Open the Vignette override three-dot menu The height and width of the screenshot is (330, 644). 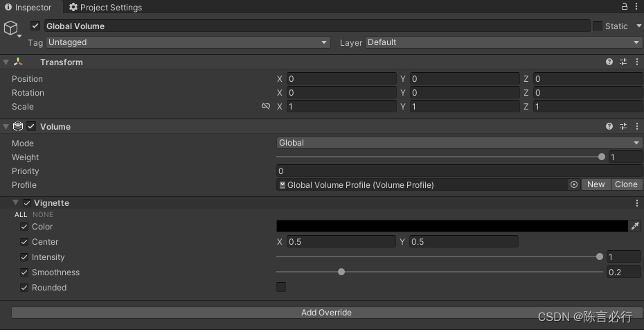[636, 203]
